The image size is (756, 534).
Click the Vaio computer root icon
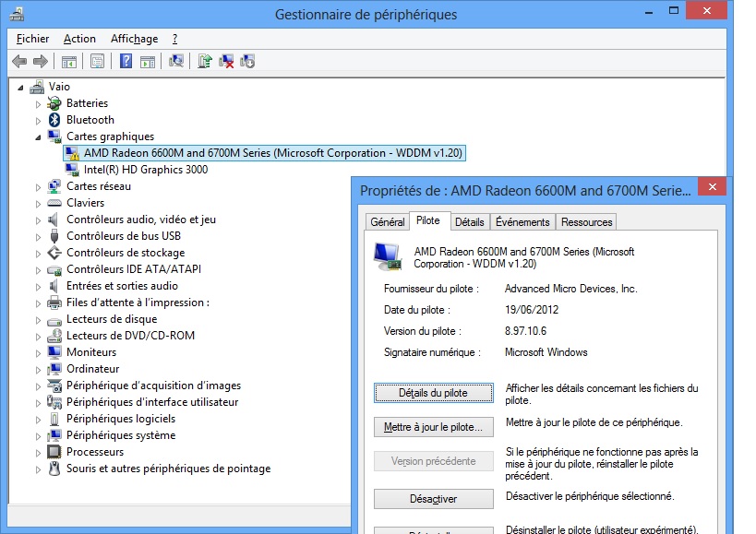point(37,87)
